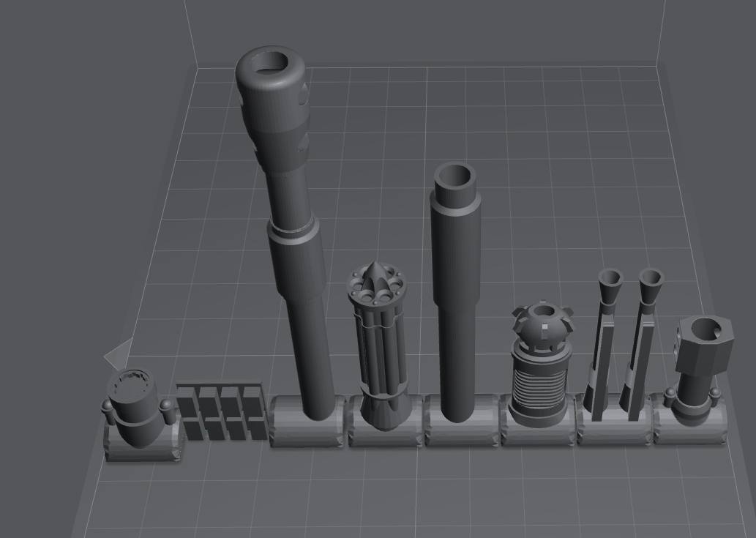Click the muzzle opening of the tallest barrel

(272, 64)
